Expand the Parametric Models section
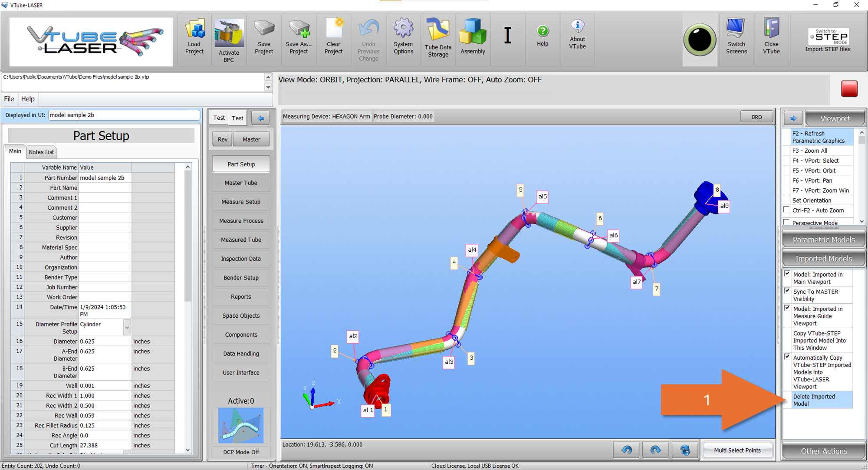 click(823, 240)
